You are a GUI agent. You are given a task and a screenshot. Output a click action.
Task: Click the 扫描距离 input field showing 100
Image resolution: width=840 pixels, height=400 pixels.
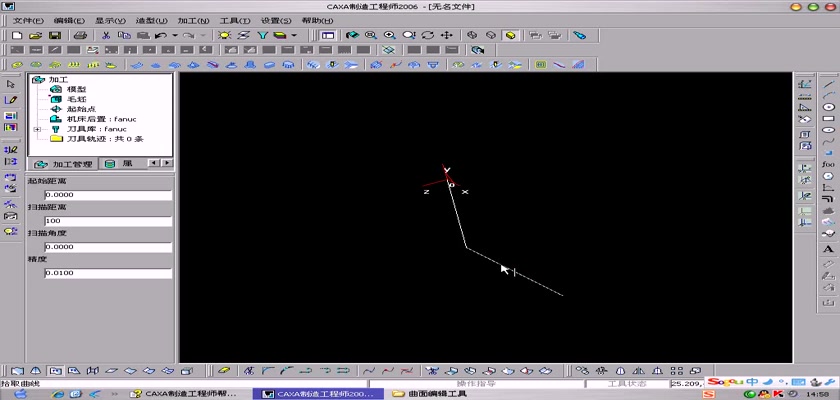108,221
